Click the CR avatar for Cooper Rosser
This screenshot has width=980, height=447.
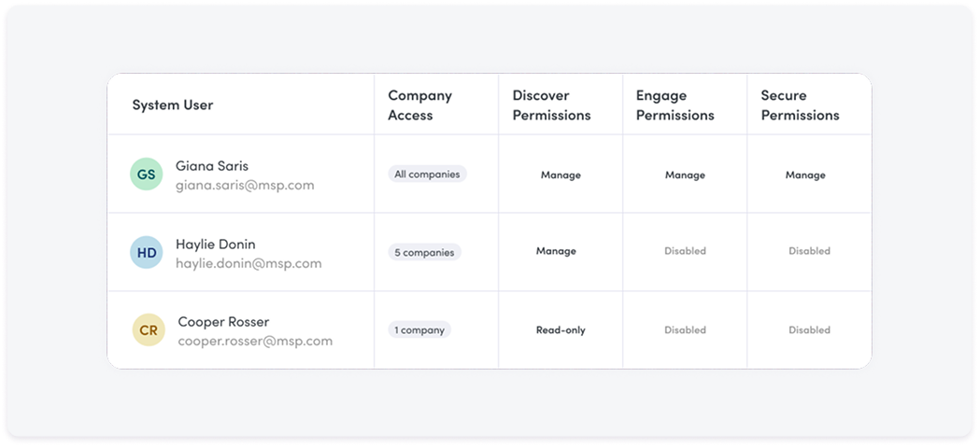(149, 330)
